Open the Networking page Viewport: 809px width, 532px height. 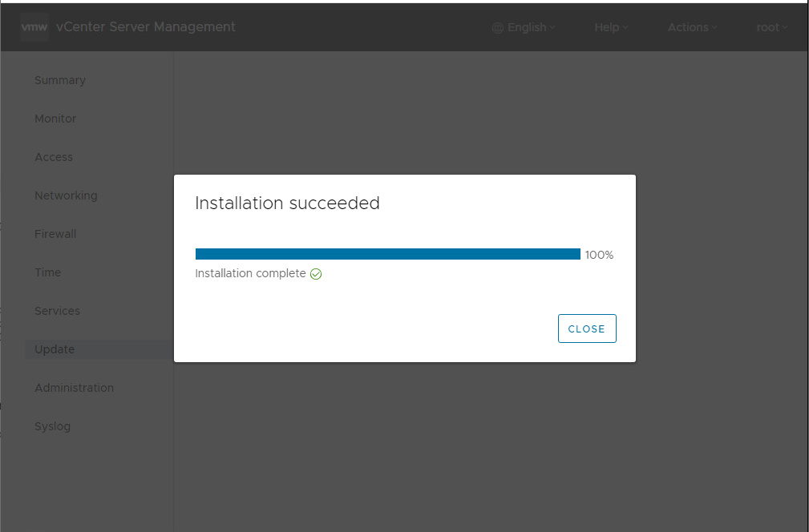click(x=66, y=195)
